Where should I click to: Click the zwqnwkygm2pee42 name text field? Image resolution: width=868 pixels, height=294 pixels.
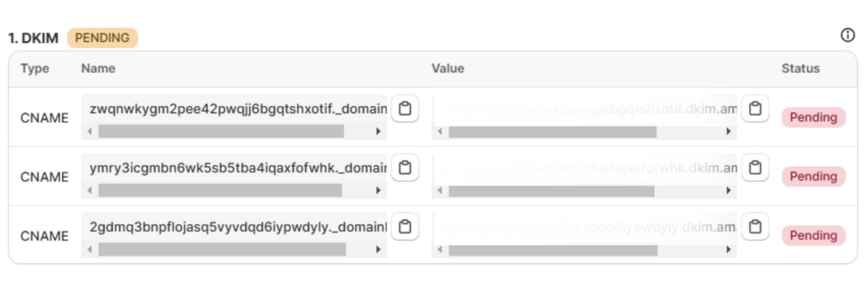point(236,109)
